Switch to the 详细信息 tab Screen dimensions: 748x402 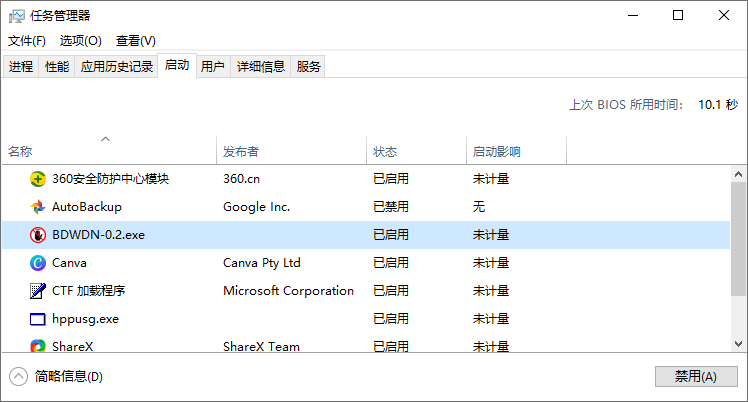pos(260,67)
